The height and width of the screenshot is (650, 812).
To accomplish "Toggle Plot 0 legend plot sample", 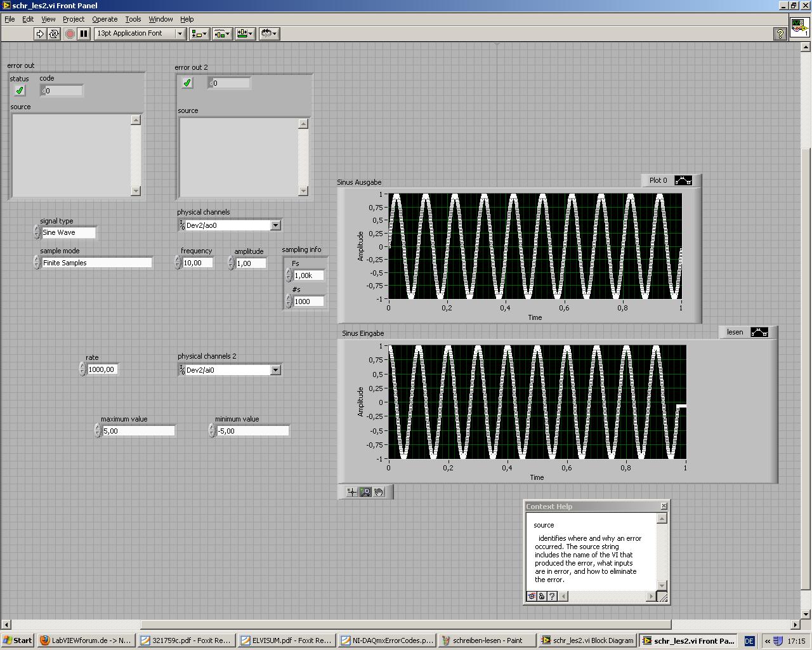I will [x=683, y=180].
